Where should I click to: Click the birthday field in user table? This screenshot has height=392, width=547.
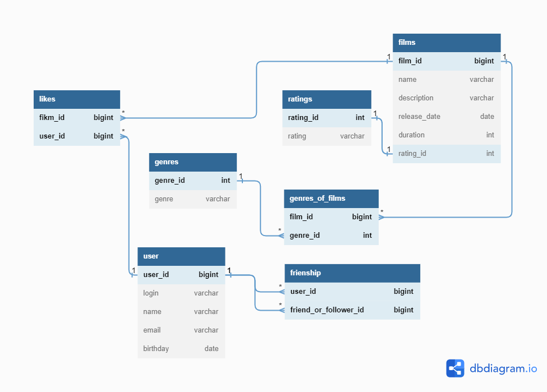point(181,348)
